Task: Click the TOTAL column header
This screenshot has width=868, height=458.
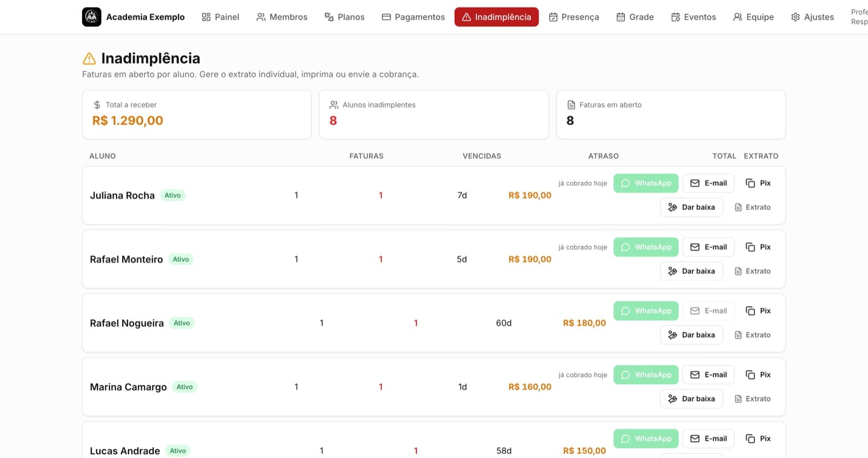Action: coord(724,156)
